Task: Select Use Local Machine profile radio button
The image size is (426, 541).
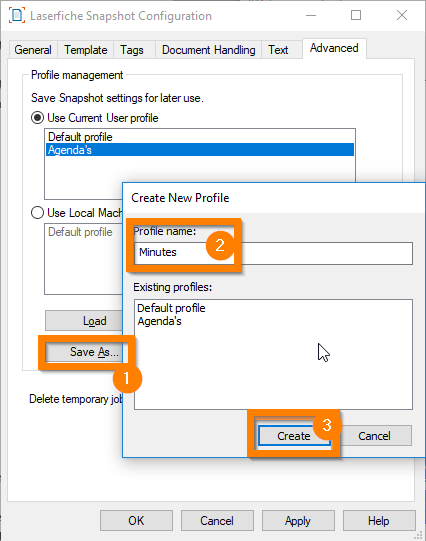Action: click(37, 213)
